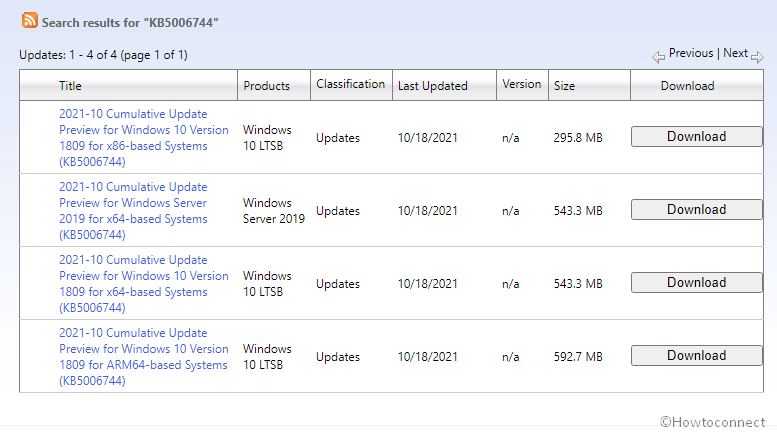Sort by Last Updated column header
This screenshot has height=435, width=777.
(432, 86)
